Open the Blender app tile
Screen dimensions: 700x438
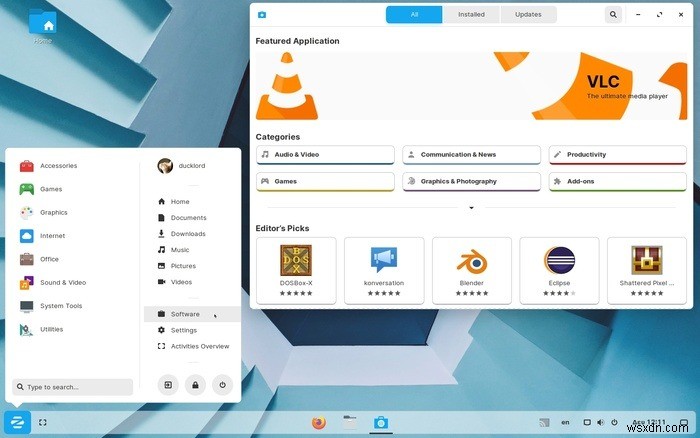(472, 271)
